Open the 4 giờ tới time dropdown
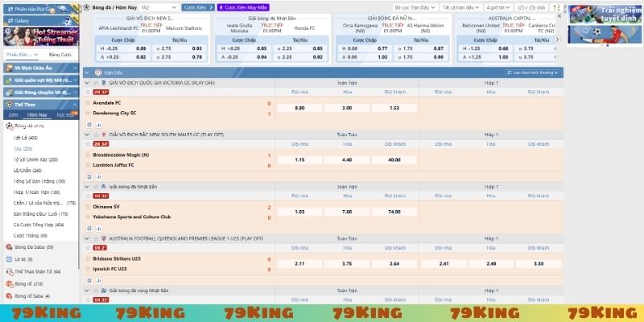 (x=507, y=6)
